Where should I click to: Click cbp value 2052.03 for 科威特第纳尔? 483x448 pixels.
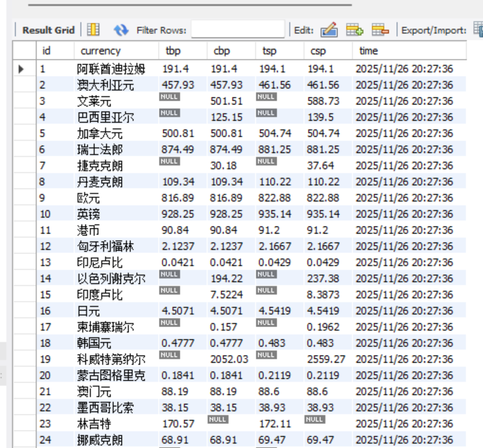231,359
